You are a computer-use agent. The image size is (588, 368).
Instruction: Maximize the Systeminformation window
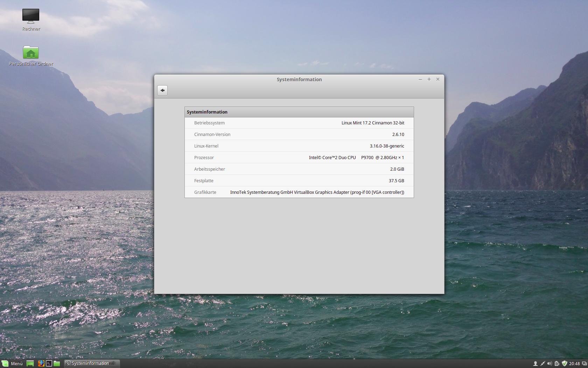coord(429,79)
